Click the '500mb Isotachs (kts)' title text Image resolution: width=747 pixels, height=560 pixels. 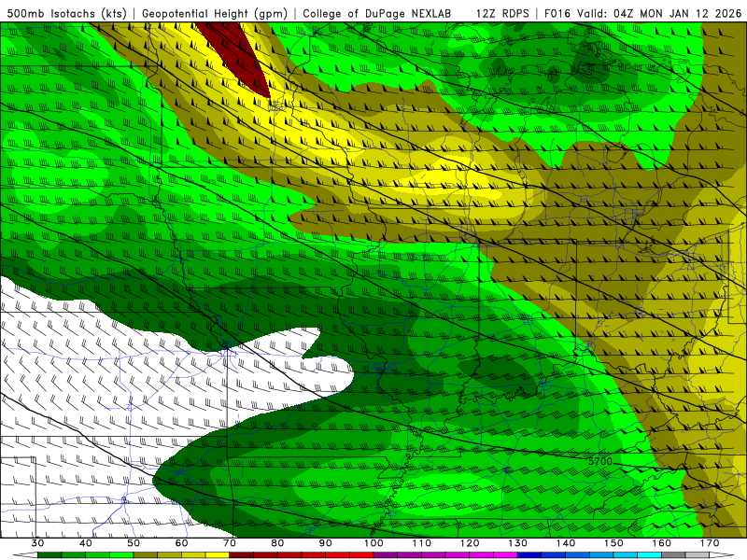pos(67,13)
